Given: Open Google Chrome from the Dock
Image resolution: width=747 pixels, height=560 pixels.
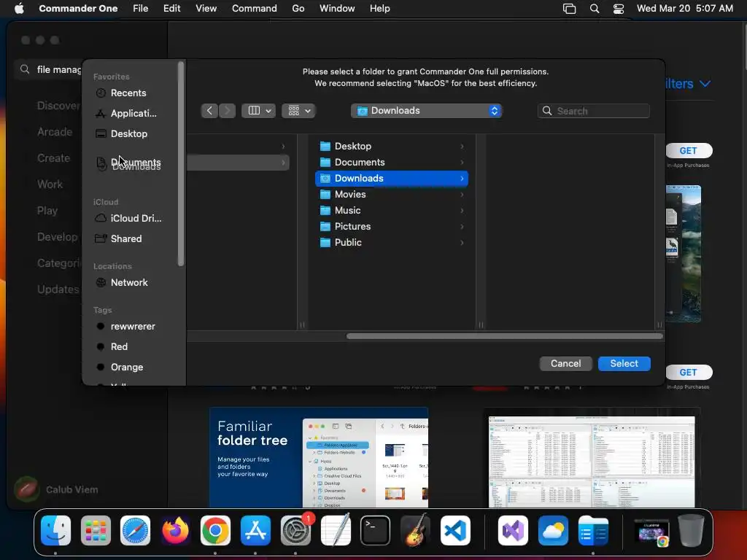Looking at the screenshot, I should [215, 530].
